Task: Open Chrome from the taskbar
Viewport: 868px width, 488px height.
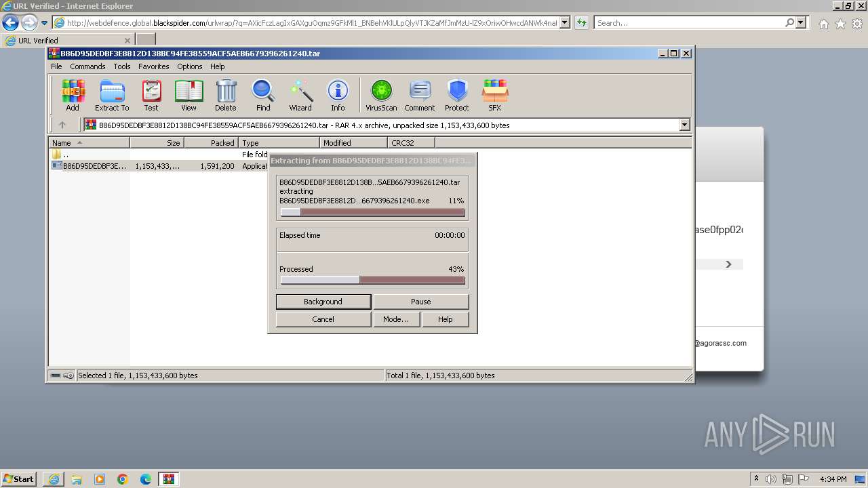Action: [123, 479]
